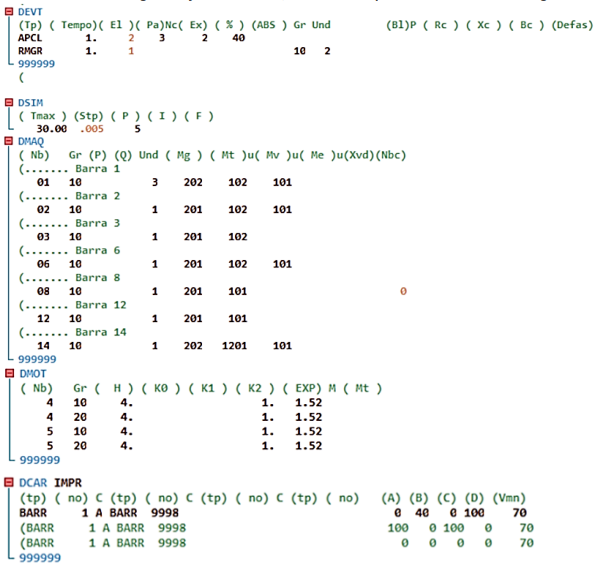Click the 999999 terminator under DCAR

40,558
